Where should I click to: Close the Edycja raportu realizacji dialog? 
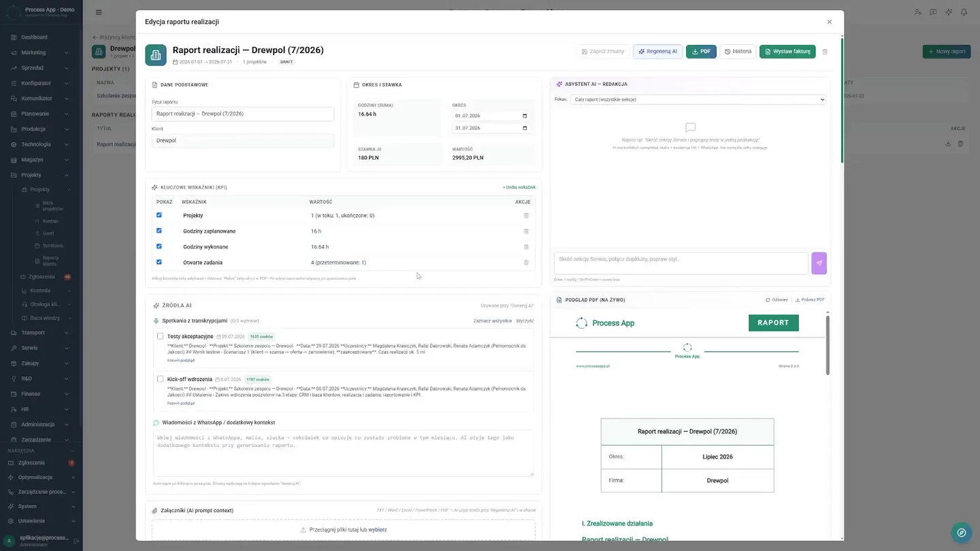click(x=829, y=22)
